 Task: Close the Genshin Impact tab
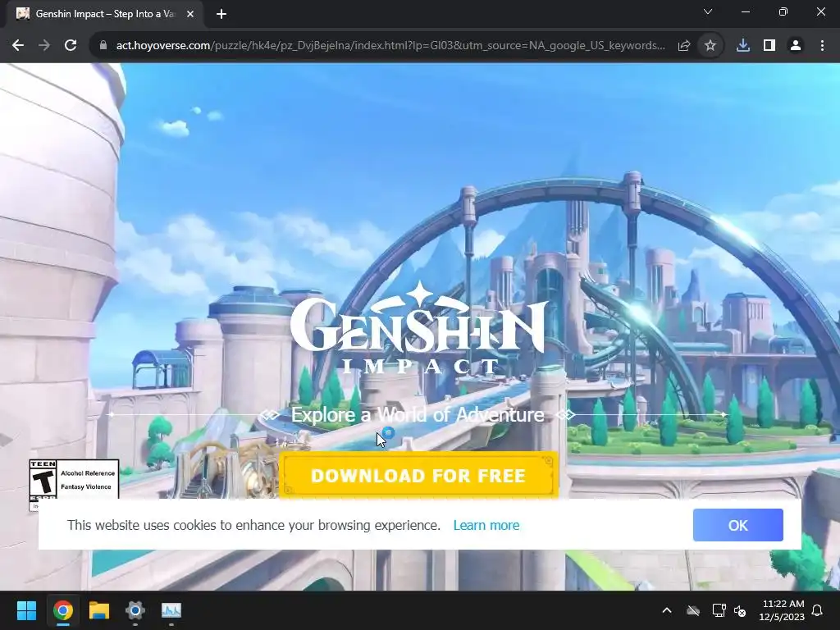[190, 15]
